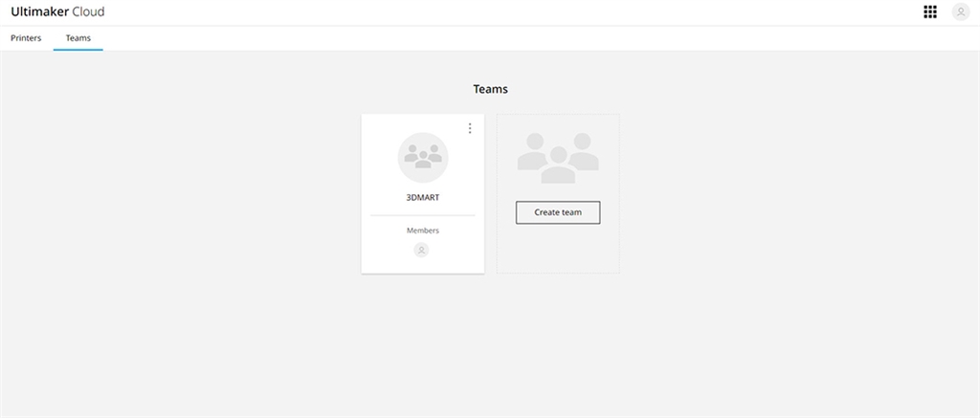Click the large group icon above Create team
Viewport: 980px width, 418px height.
[558, 157]
